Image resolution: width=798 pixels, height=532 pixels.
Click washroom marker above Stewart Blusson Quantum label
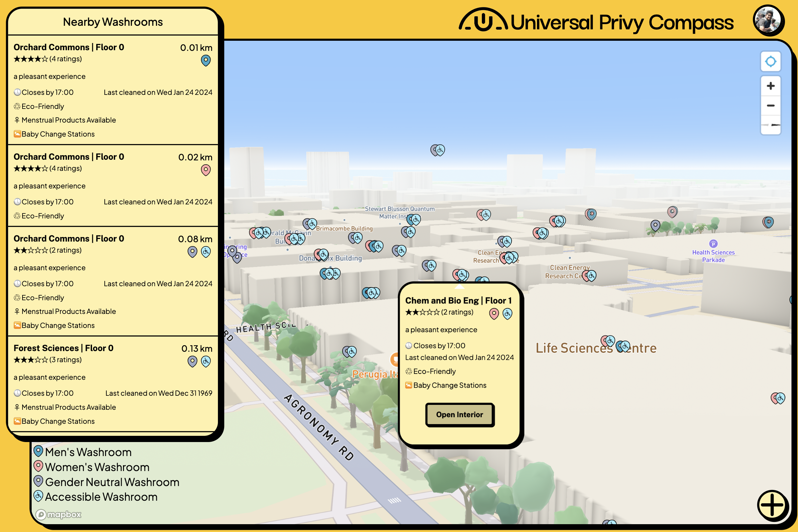(437, 150)
